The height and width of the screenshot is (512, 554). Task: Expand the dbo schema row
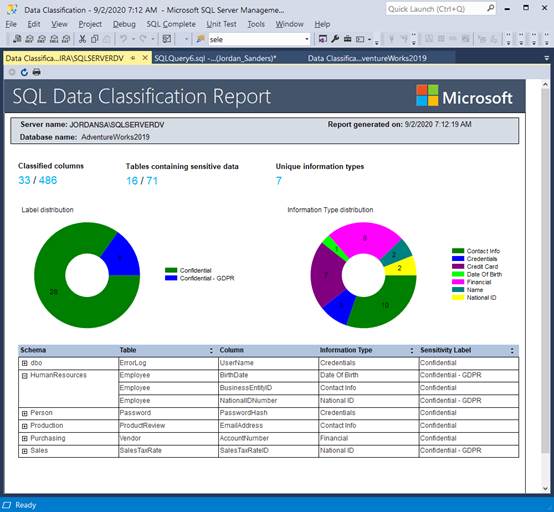coord(24,363)
